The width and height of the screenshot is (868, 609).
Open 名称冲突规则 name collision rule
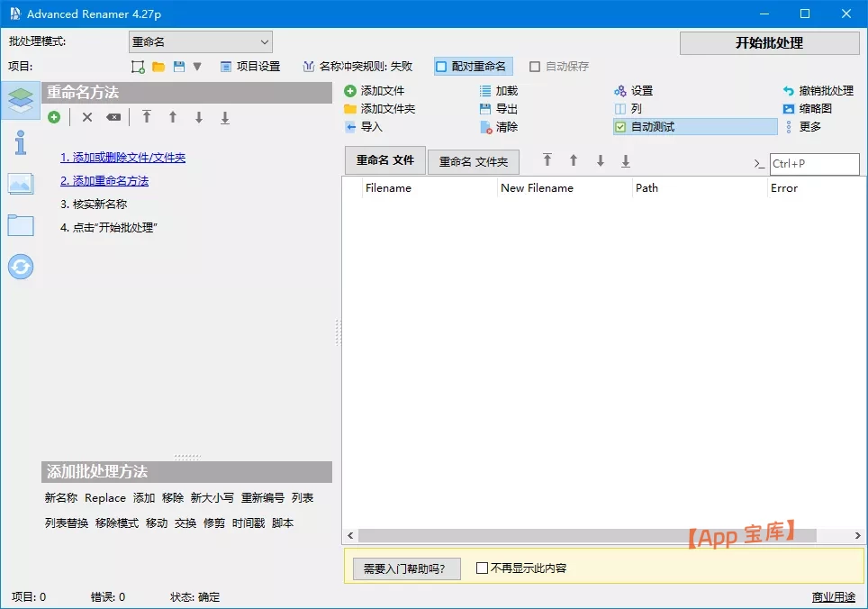point(357,67)
